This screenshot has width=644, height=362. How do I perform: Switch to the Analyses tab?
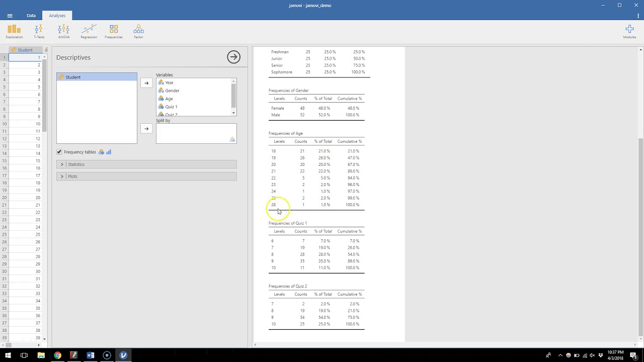[57, 16]
